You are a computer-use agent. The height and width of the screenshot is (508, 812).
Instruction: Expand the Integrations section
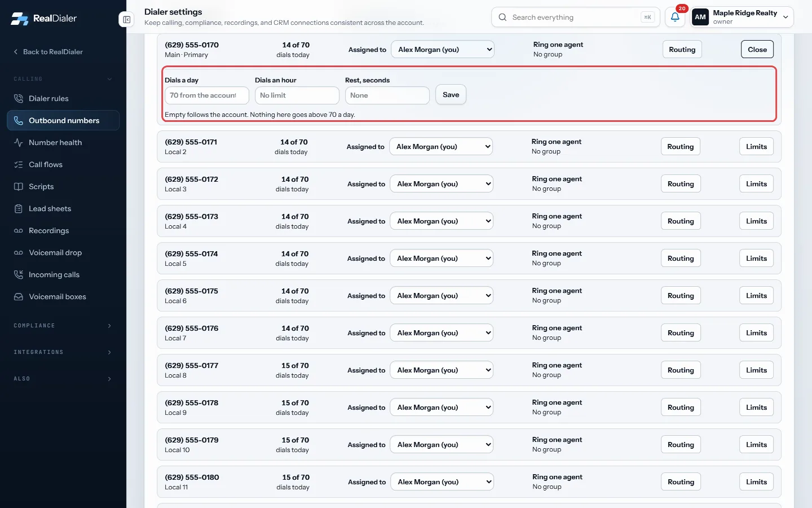coord(63,352)
